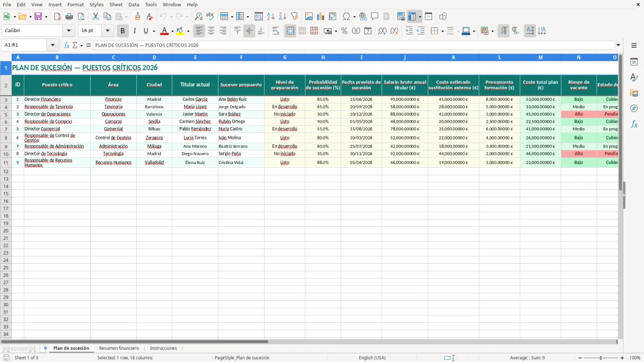644x362 pixels.
Task: Open the Tools menu
Action: pos(151,4)
